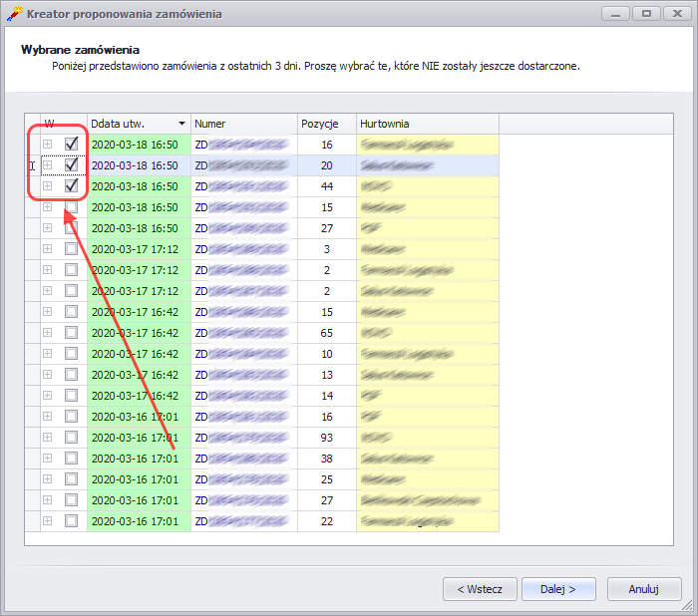Image resolution: width=698 pixels, height=616 pixels.
Task: Click the order number cell of the 25-position row
Action: (x=243, y=478)
